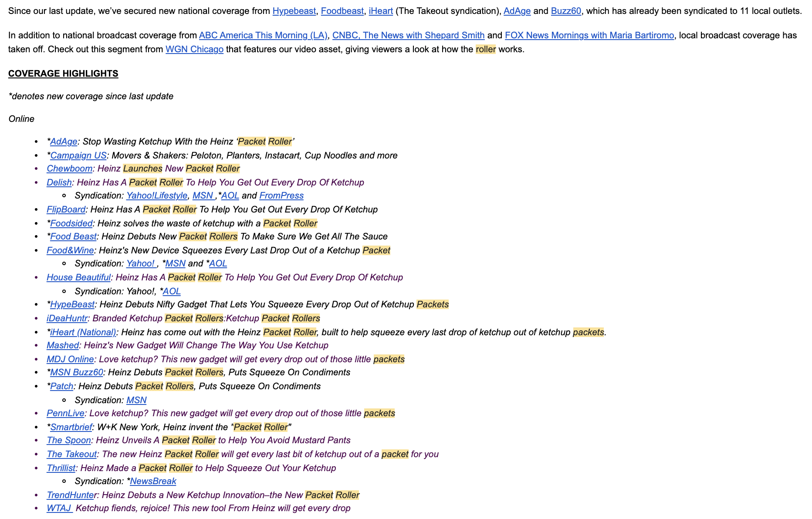Click the 'Online' section label
The width and height of the screenshot is (812, 519).
[21, 119]
